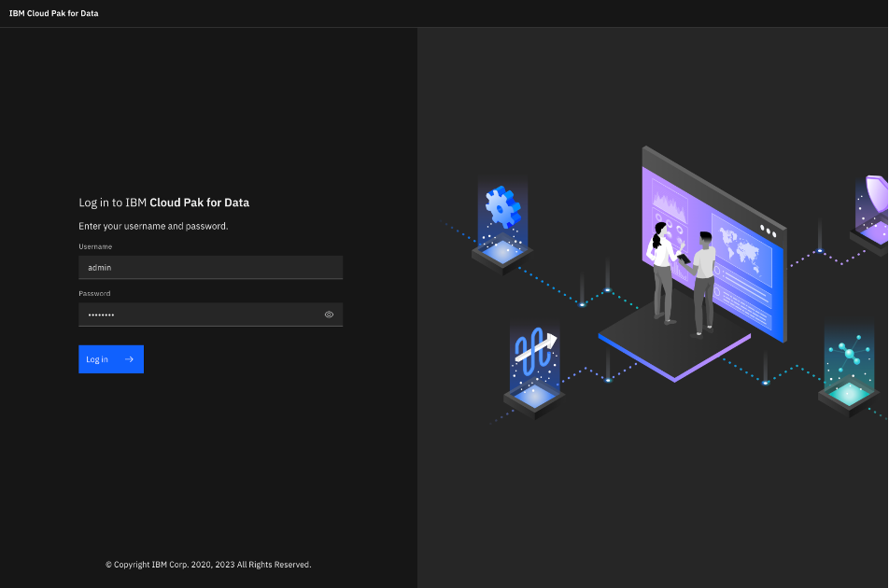Click the chart graphics on the purple dashboard screen
889x588 pixels.
669,203
